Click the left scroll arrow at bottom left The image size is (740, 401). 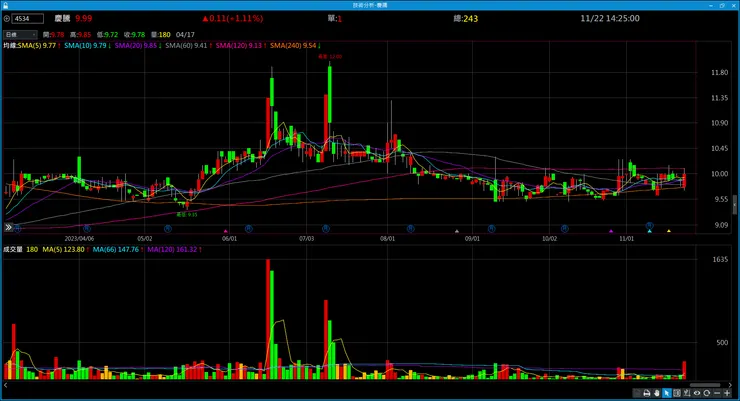[6, 385]
